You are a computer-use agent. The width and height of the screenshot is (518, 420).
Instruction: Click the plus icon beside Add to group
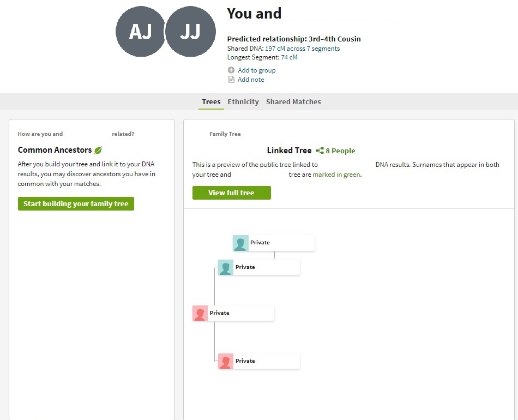tap(231, 70)
